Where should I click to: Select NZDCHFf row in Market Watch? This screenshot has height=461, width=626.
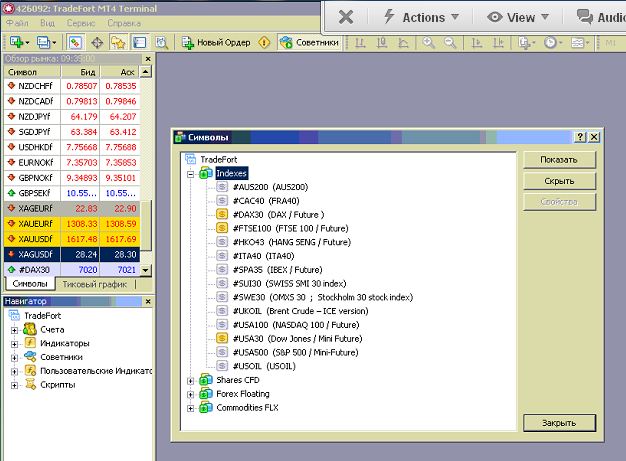(72, 86)
